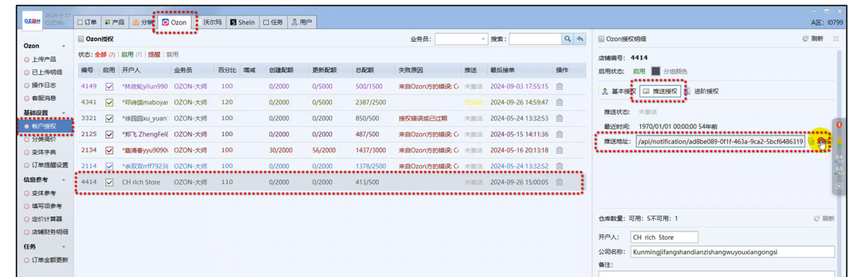This screenshot has width=868, height=277.
Task: Toggle the 启用 checkbox for row 4341
Action: coord(109,102)
